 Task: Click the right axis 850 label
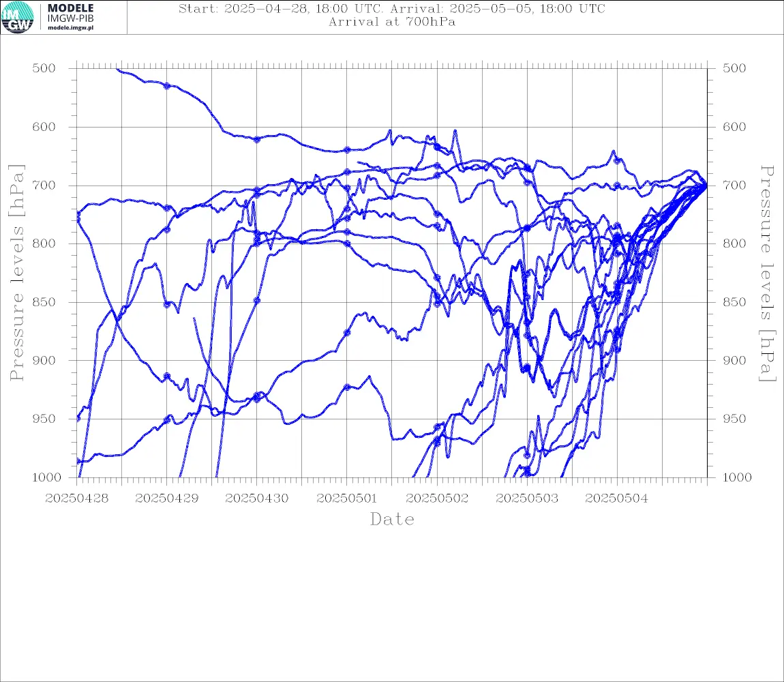pos(734,302)
